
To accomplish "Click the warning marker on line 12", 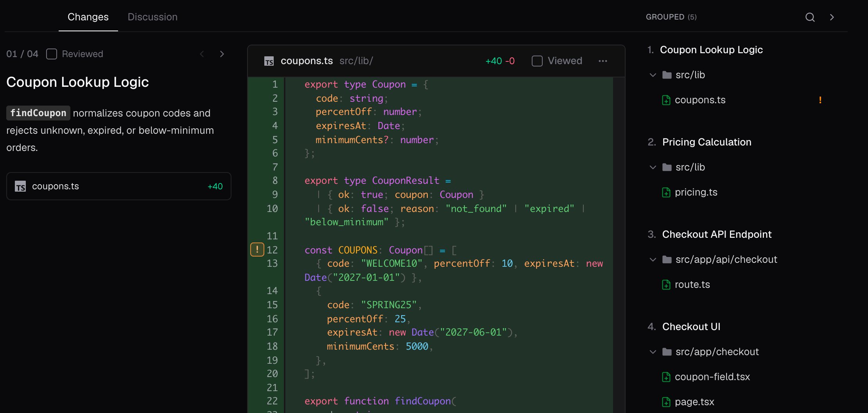I will (x=257, y=250).
